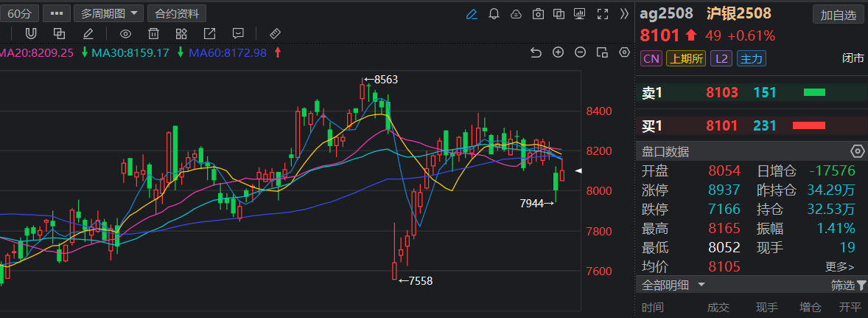
Task: Select the underline pencil edit tool
Action: [88, 34]
